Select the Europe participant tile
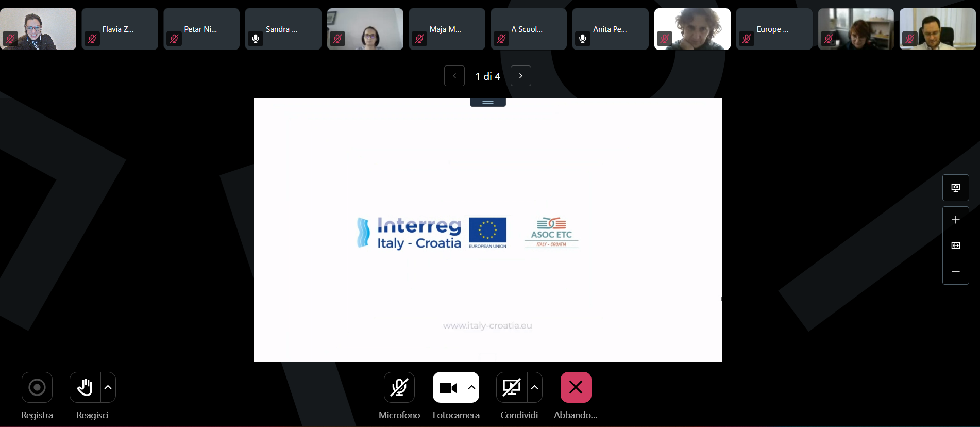The width and height of the screenshot is (980, 427). (774, 29)
